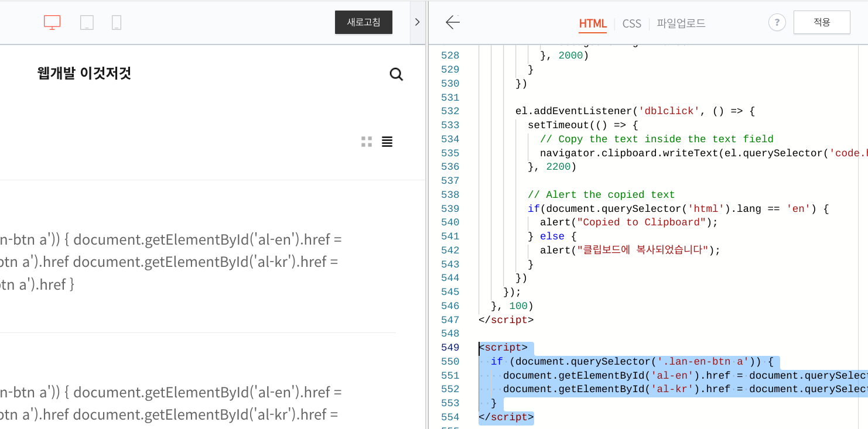Click the html lang == 'en' condition line

[x=678, y=209]
